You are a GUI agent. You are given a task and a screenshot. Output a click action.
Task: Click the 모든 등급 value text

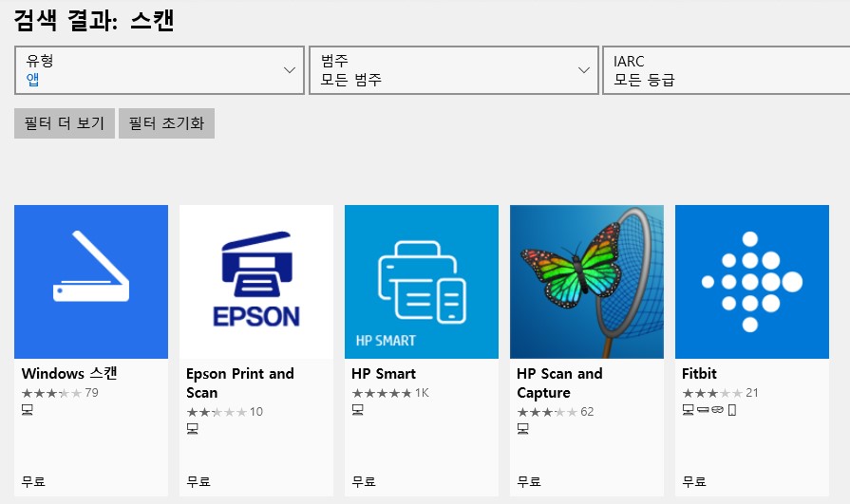pos(644,80)
